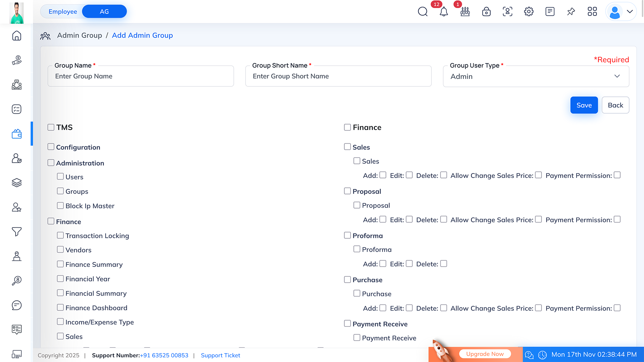Image resolution: width=644 pixels, height=362 pixels.
Task: Click the Group Name input field
Action: (141, 76)
